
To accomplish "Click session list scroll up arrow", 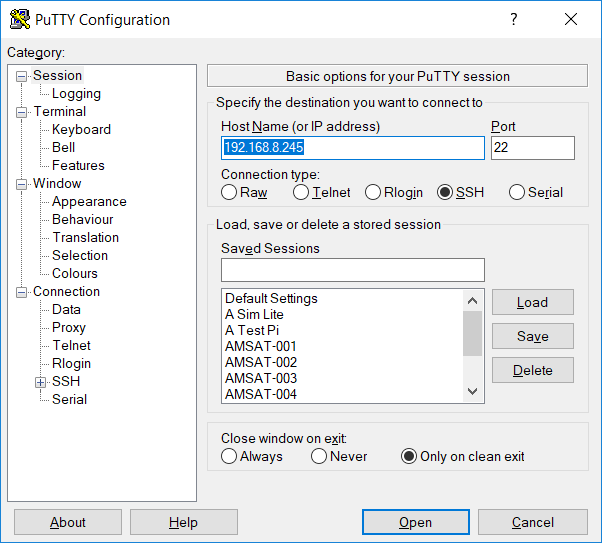I will (x=473, y=301).
